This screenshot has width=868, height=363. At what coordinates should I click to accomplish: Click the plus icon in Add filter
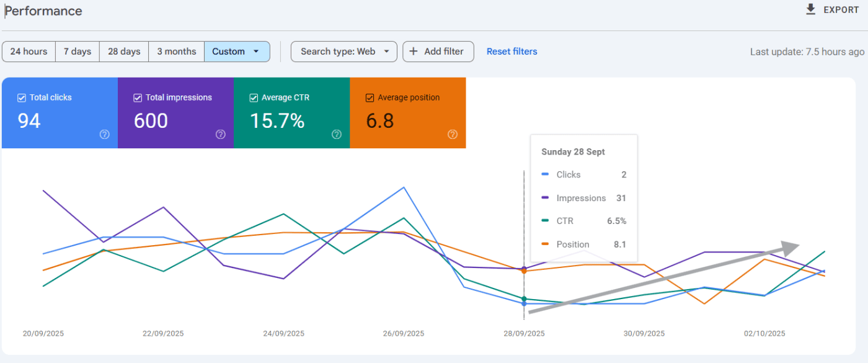click(414, 52)
